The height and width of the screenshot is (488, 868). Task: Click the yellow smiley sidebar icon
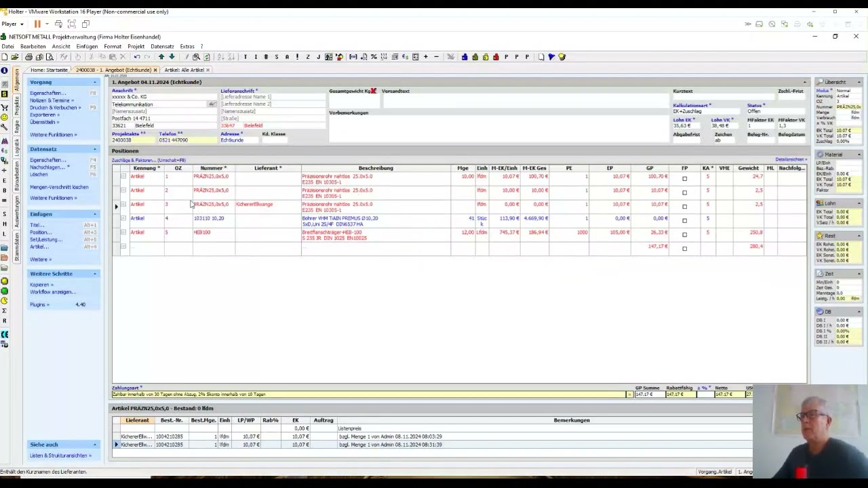coord(5,117)
